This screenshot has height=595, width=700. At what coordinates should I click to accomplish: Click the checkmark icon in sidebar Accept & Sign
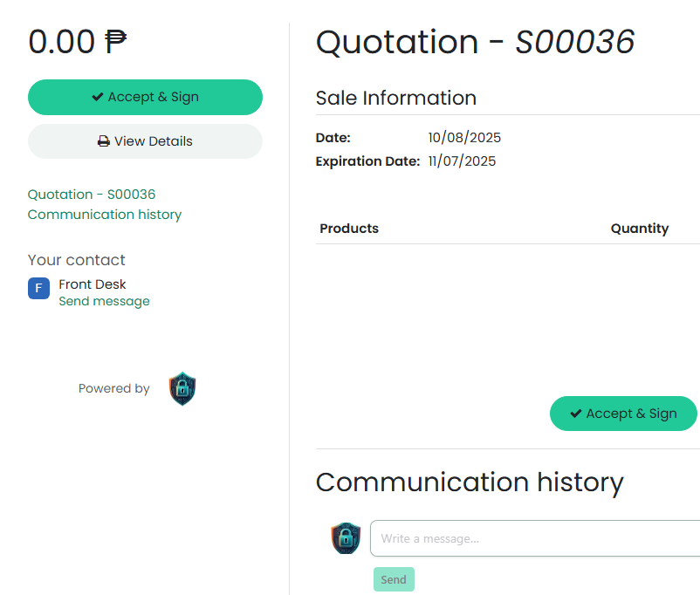pyautogui.click(x=98, y=98)
